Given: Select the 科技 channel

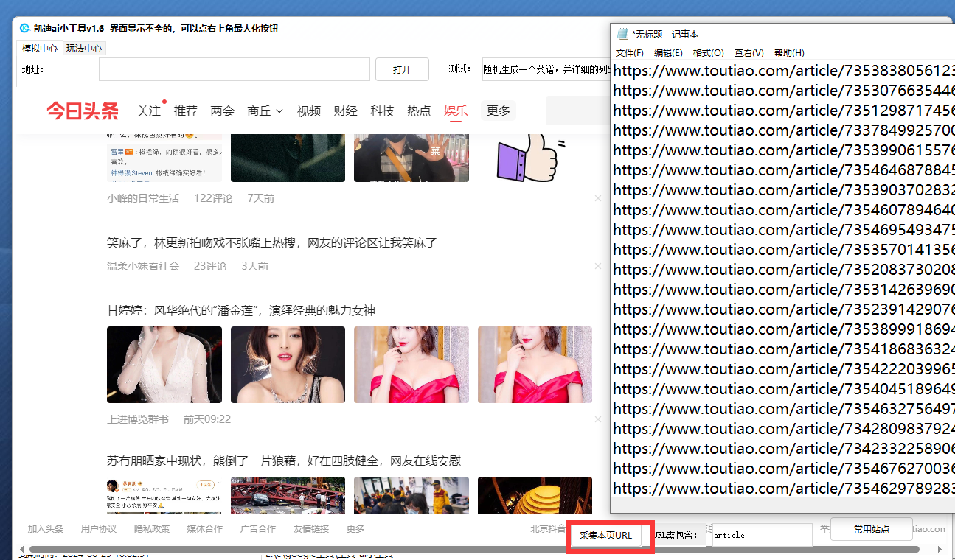Looking at the screenshot, I should click(382, 111).
